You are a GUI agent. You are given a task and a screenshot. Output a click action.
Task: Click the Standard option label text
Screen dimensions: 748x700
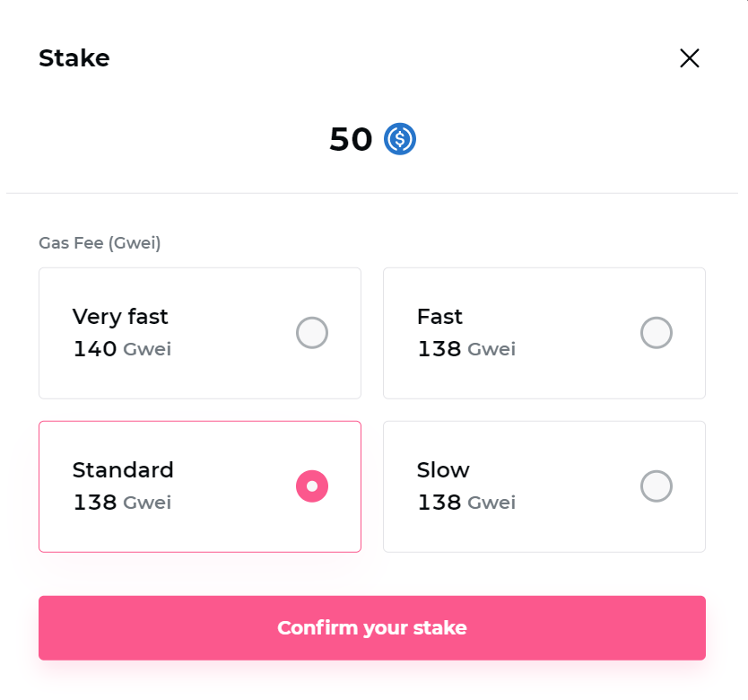123,470
